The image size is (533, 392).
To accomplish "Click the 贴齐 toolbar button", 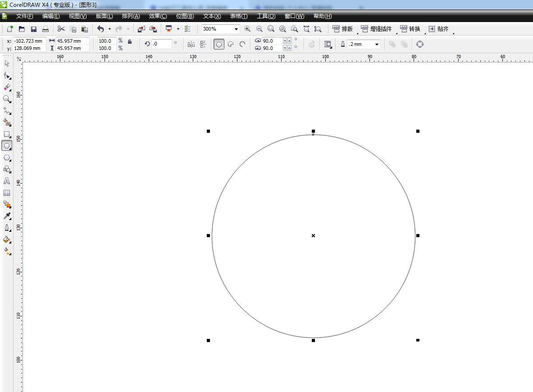I will 438,29.
